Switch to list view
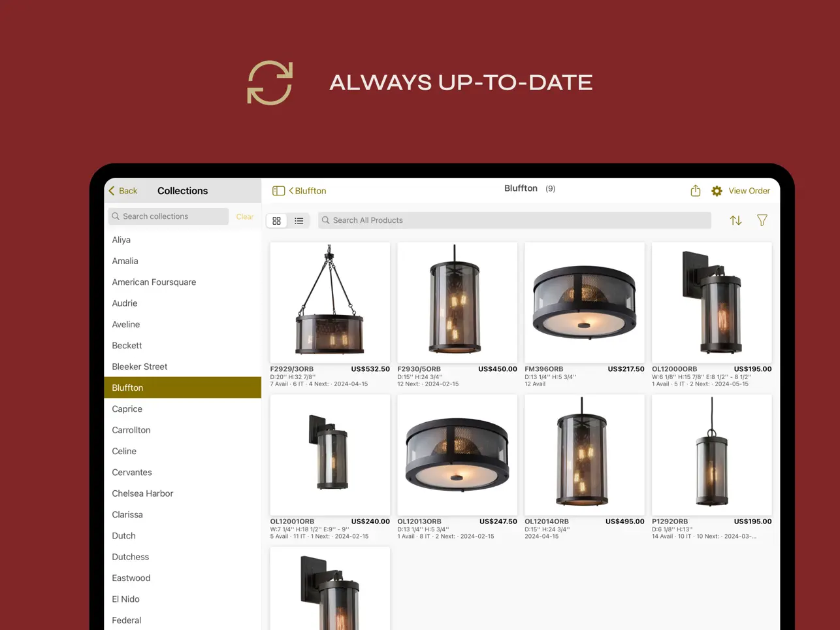The image size is (840, 630). 299,221
